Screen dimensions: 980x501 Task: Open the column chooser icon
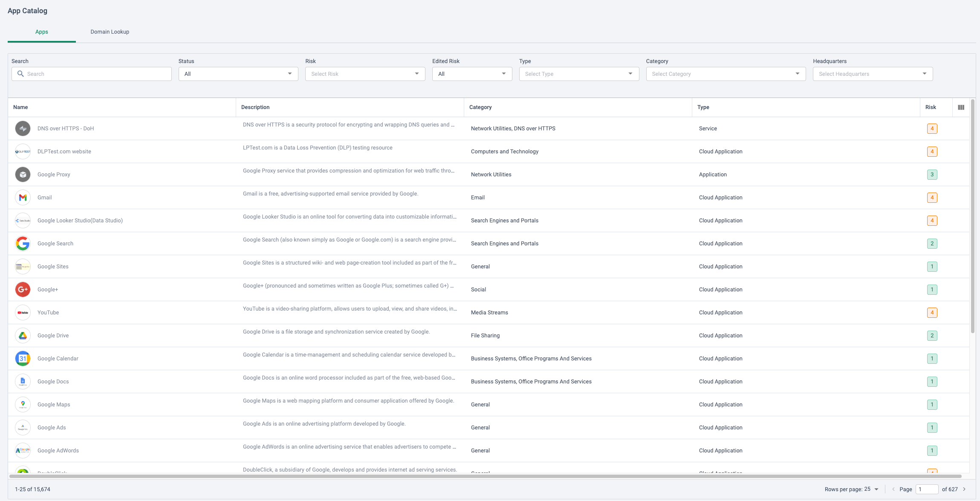pos(961,107)
